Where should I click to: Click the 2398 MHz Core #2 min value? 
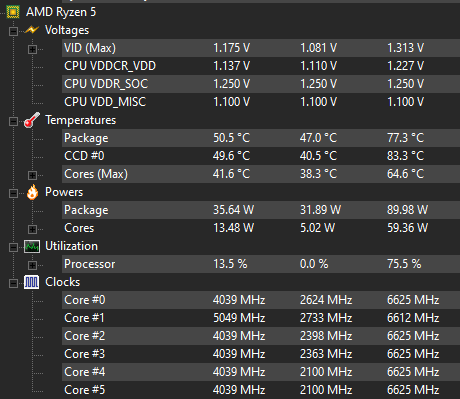coord(326,336)
